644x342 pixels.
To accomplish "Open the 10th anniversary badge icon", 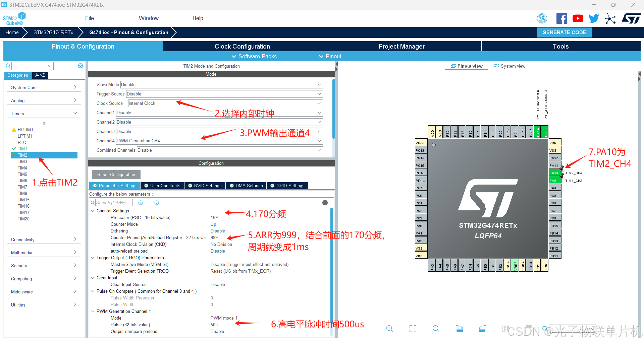I will [542, 18].
